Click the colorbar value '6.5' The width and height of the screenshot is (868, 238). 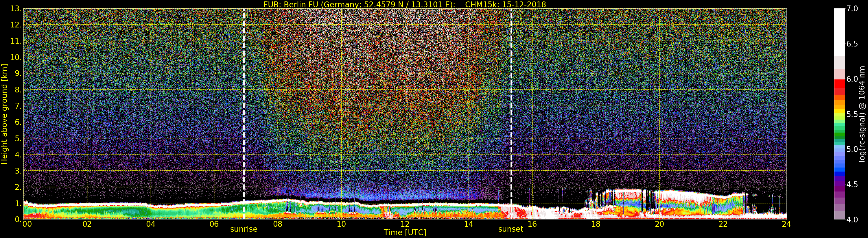[852, 44]
